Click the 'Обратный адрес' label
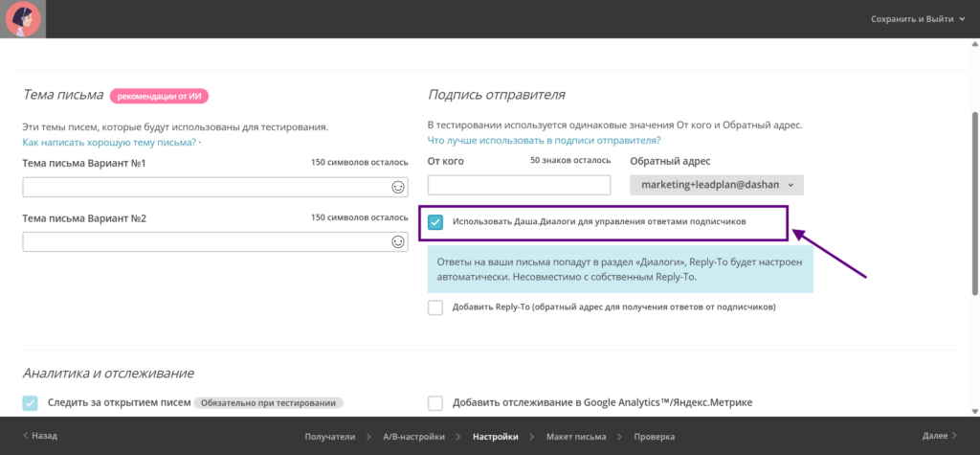Image resolution: width=980 pixels, height=455 pixels. point(670,161)
